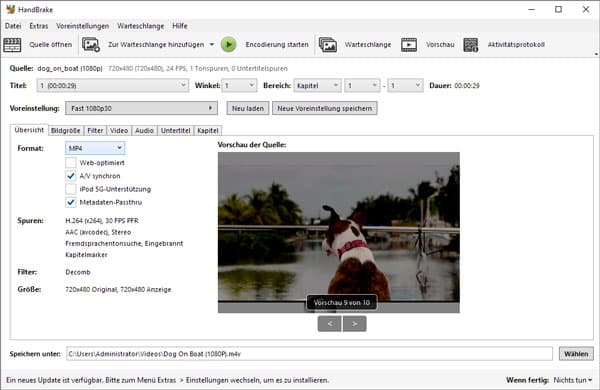Open the Warteschlange queue icon
600x390 pixels.
pos(328,45)
